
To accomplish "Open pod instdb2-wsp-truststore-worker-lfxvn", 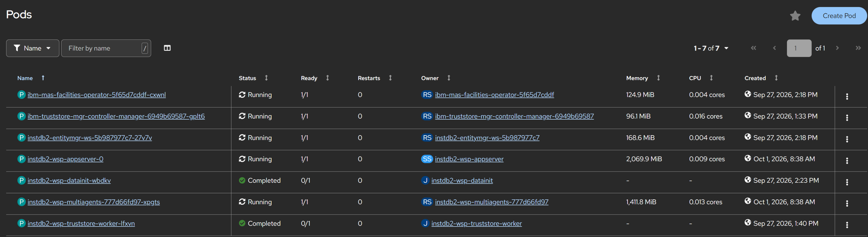I will [x=81, y=223].
